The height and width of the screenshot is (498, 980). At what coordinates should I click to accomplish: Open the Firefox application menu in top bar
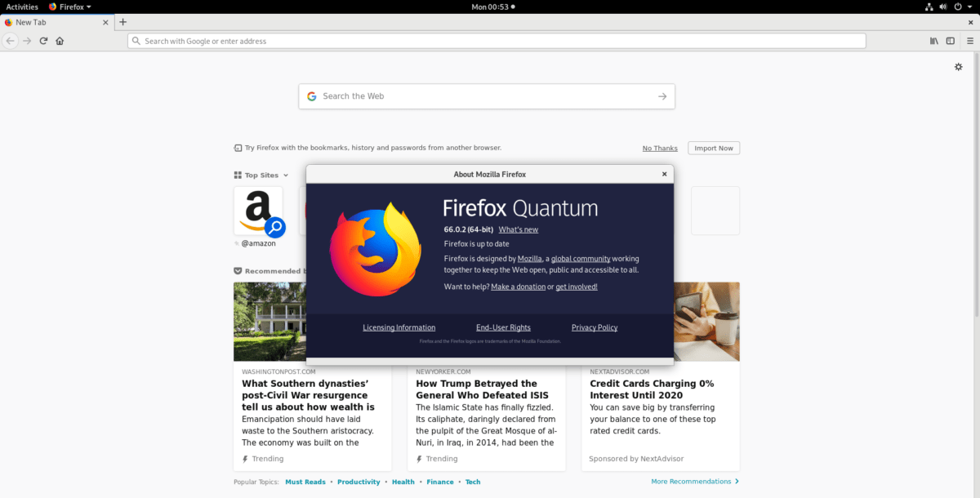click(69, 7)
